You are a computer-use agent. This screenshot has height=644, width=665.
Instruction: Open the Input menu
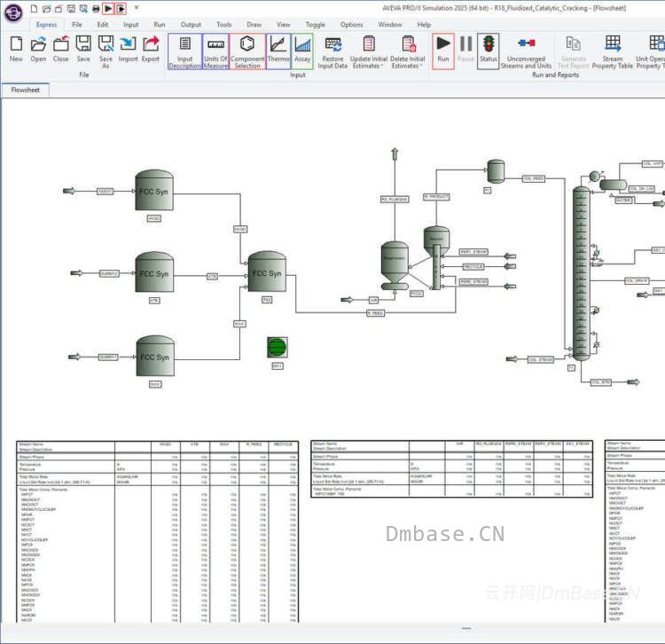click(x=130, y=25)
